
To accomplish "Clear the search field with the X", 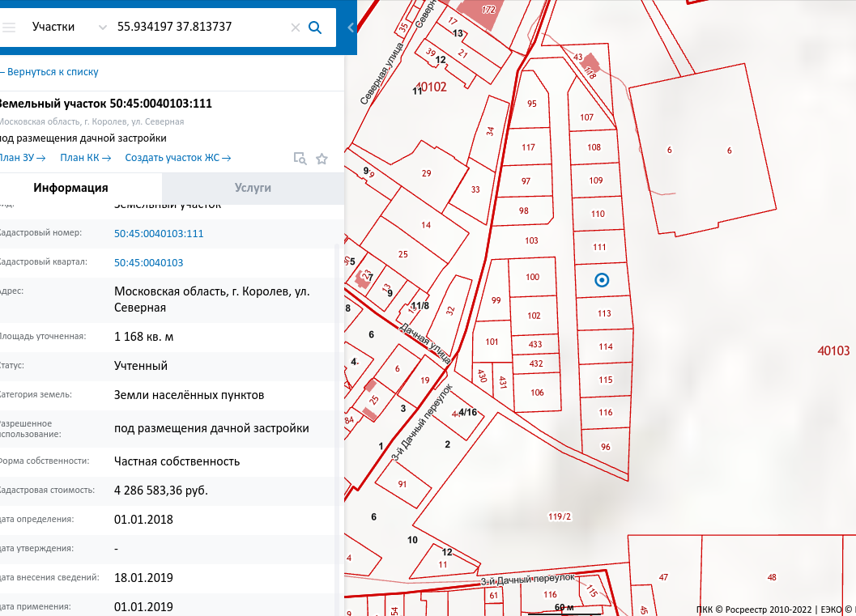I will pos(296,28).
